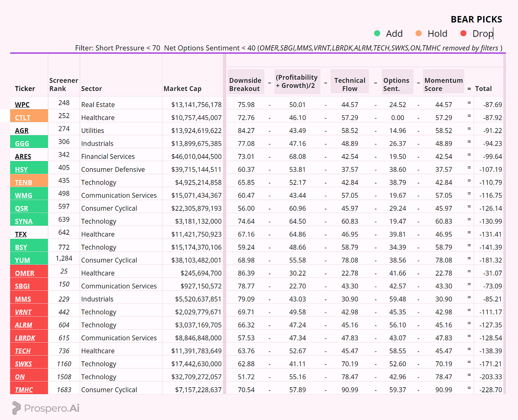
Task: Select the QSR ticker
Action: pos(21,208)
